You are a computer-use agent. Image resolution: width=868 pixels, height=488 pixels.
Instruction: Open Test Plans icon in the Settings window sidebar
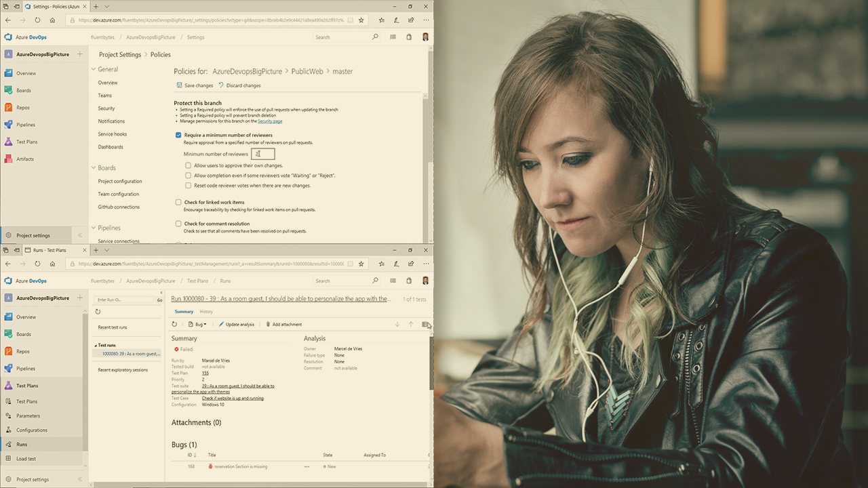pyautogui.click(x=8, y=142)
